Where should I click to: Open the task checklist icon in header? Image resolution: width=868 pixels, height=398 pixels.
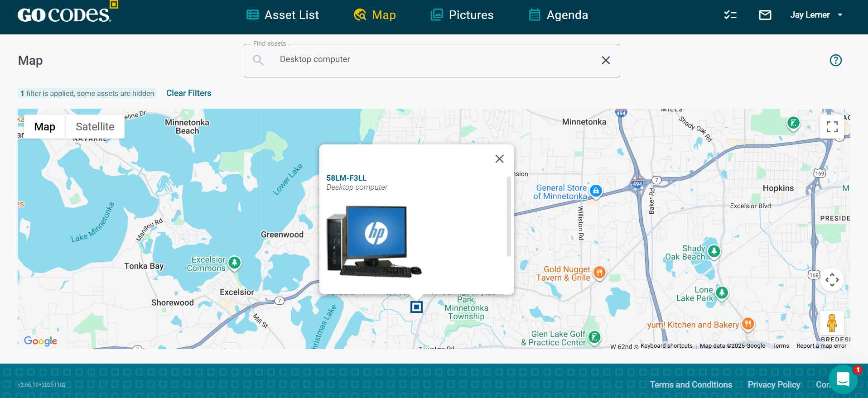[x=730, y=15]
